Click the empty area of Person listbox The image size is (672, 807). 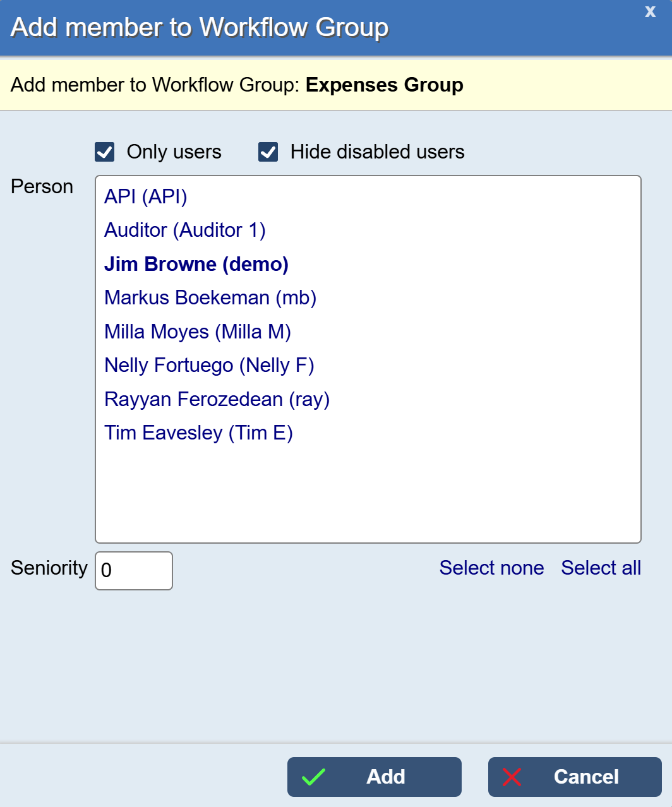[x=368, y=493]
